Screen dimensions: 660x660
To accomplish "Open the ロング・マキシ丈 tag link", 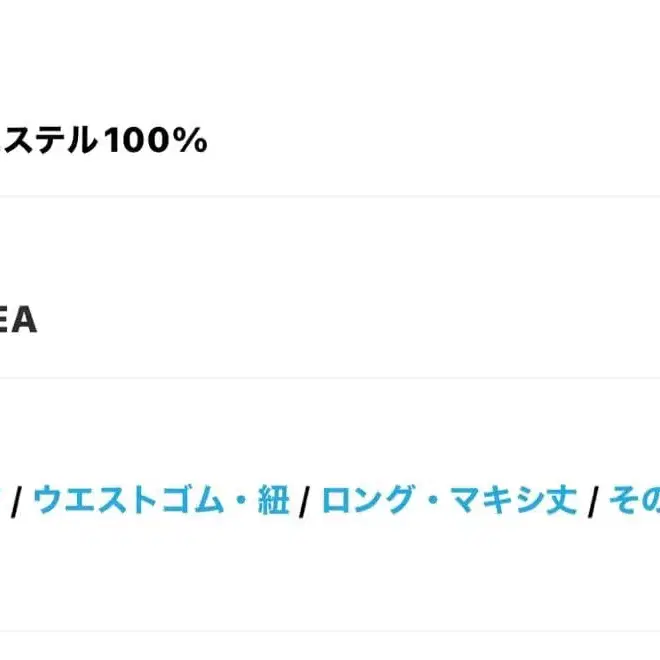I will (x=449, y=500).
